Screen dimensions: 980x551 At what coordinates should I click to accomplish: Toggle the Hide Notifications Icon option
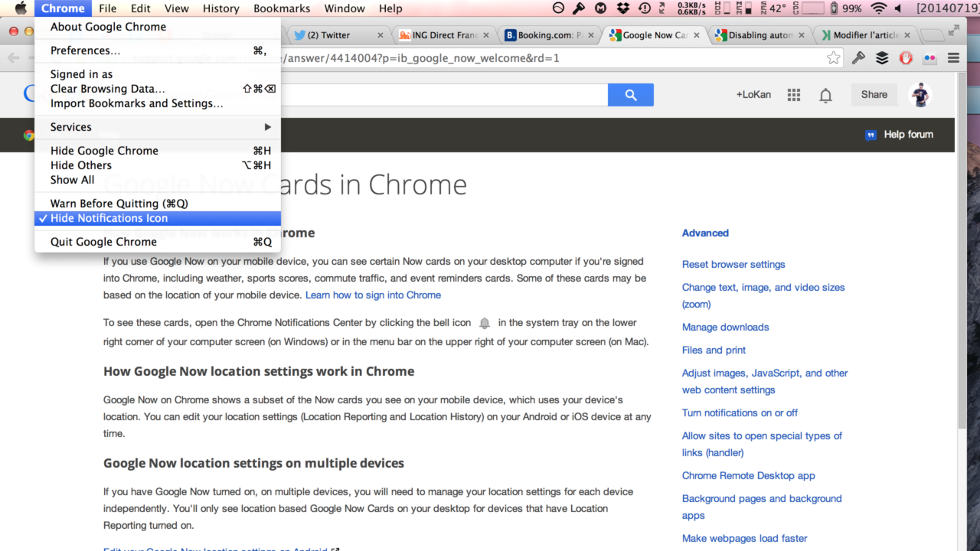click(x=111, y=218)
